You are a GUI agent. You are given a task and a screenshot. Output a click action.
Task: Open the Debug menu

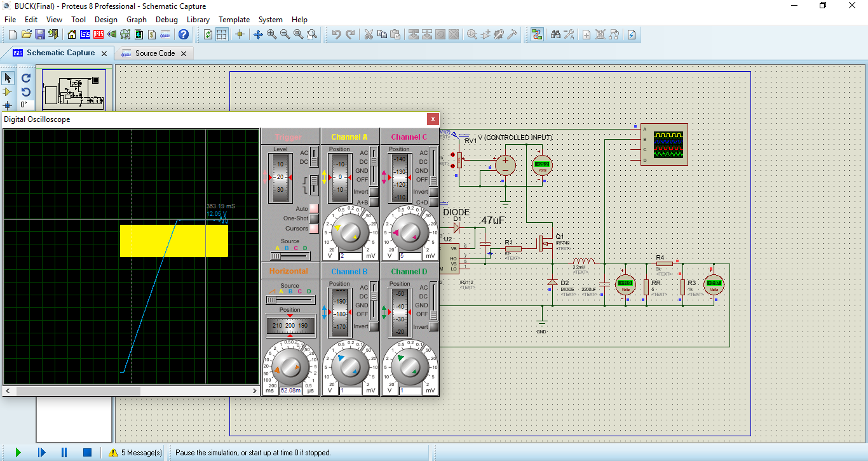coord(166,20)
